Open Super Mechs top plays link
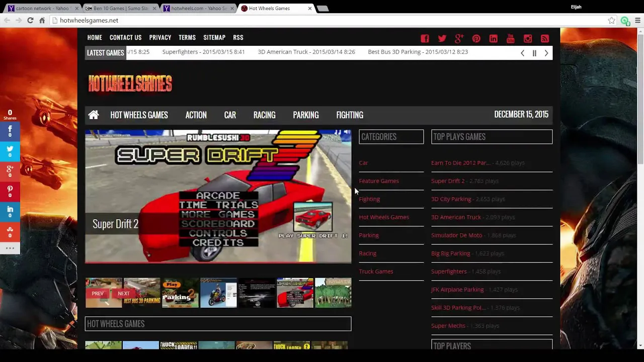Image resolution: width=644 pixels, height=362 pixels. 448,326
